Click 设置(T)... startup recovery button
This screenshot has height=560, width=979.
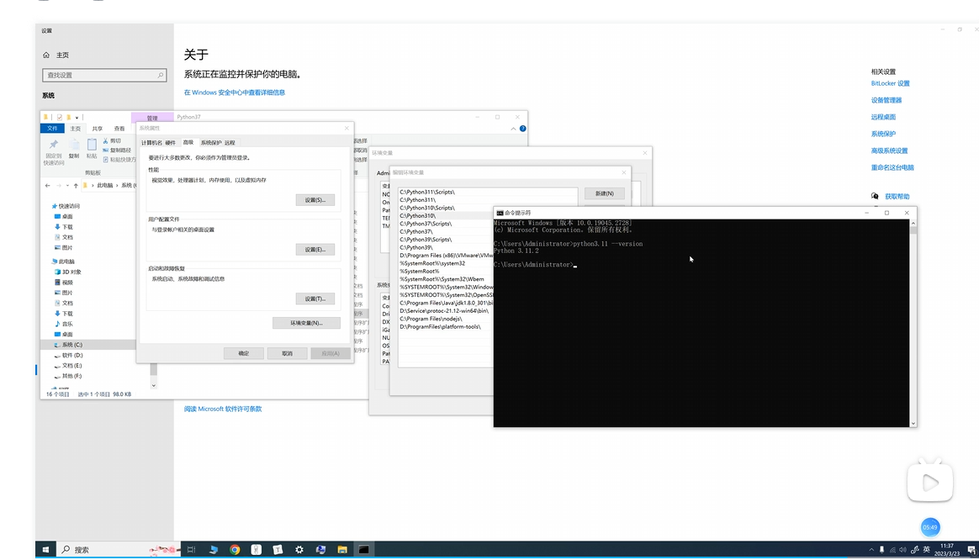click(315, 298)
